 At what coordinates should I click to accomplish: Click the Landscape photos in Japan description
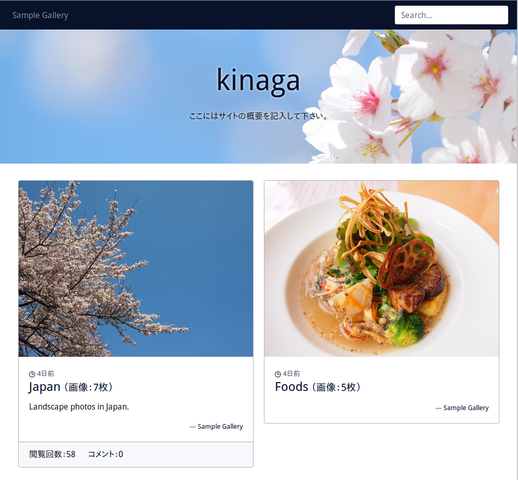tap(79, 407)
